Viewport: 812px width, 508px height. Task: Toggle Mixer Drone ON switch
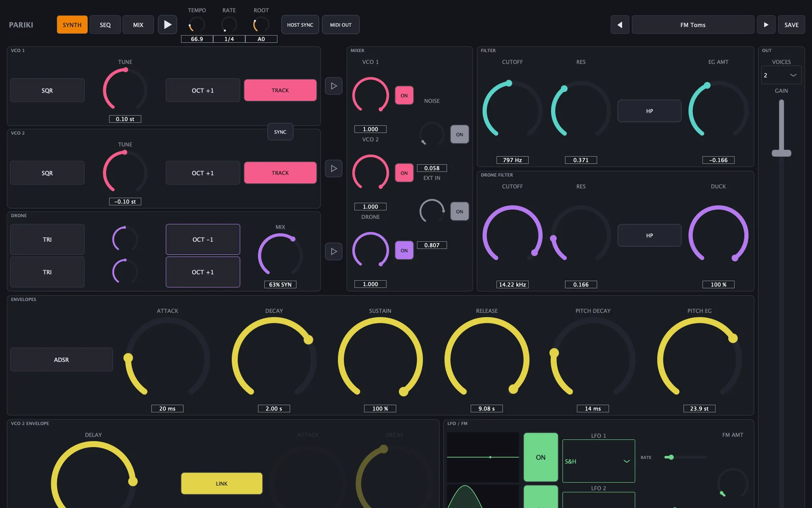pyautogui.click(x=404, y=250)
